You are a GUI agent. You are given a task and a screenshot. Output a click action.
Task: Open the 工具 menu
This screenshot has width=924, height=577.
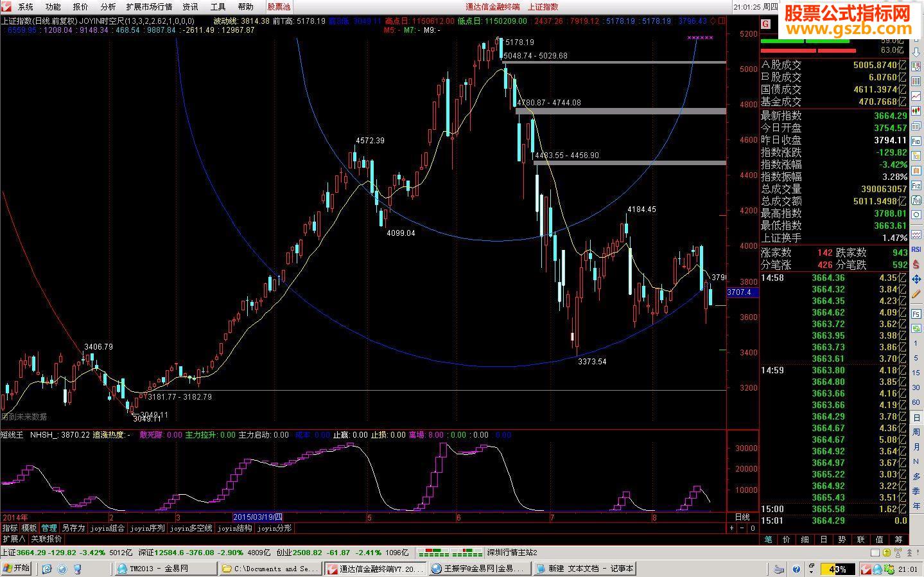coord(218,7)
